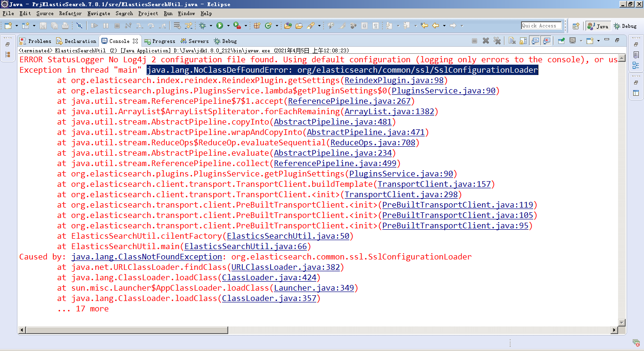Click the console vertical scrollbar down arrow
644x351 pixels.
click(x=622, y=322)
